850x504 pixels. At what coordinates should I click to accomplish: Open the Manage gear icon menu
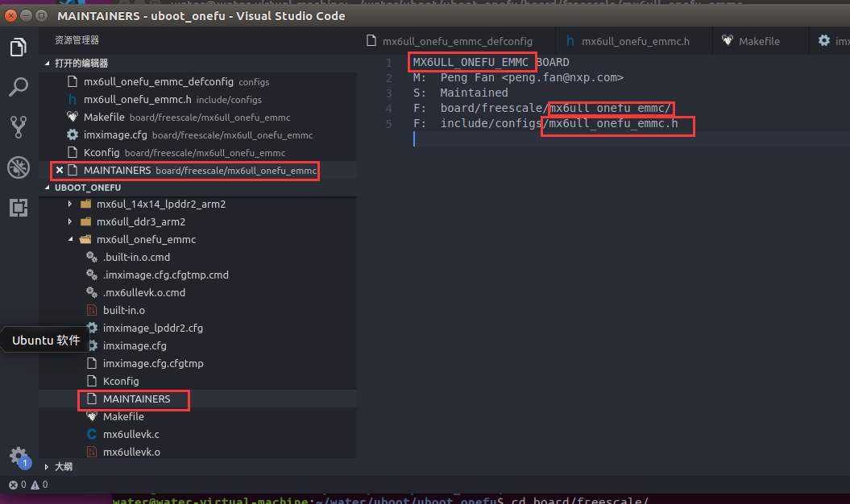pyautogui.click(x=19, y=456)
